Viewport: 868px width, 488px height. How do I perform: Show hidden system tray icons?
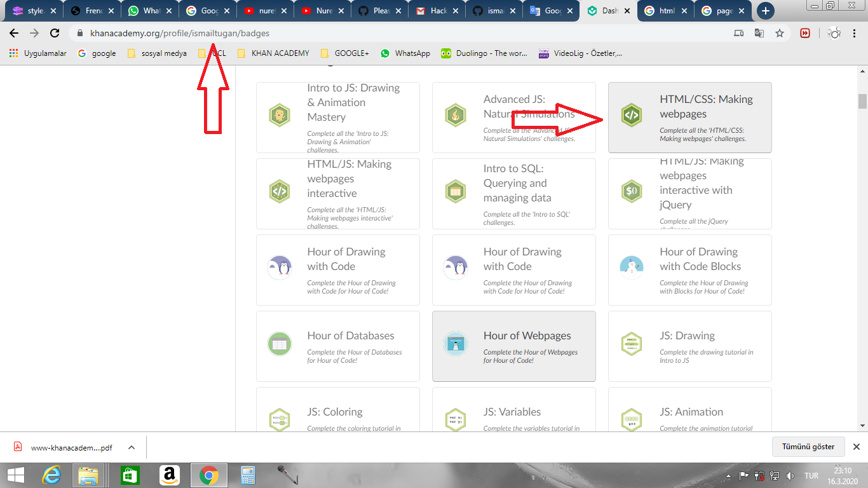coord(728,475)
